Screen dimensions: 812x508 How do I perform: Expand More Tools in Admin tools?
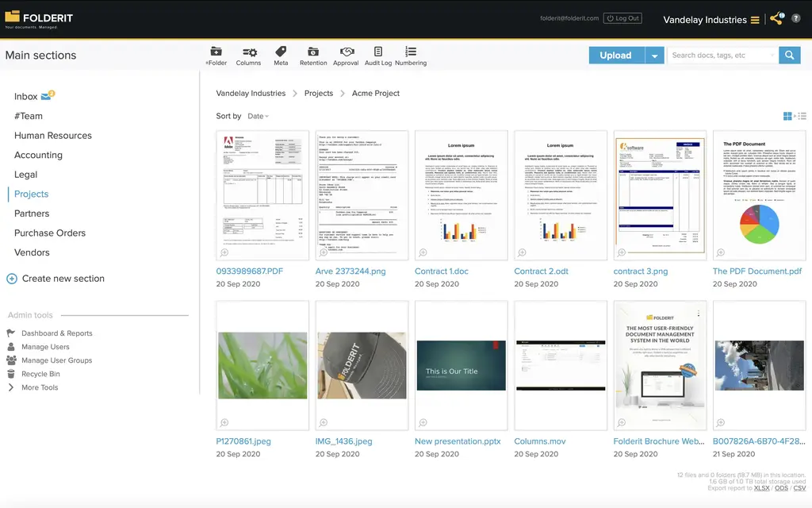[40, 387]
